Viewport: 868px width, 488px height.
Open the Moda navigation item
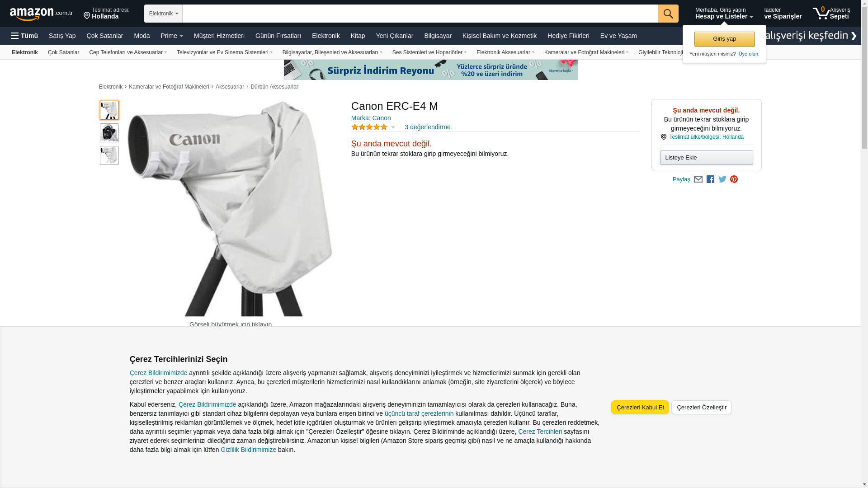[x=142, y=36]
